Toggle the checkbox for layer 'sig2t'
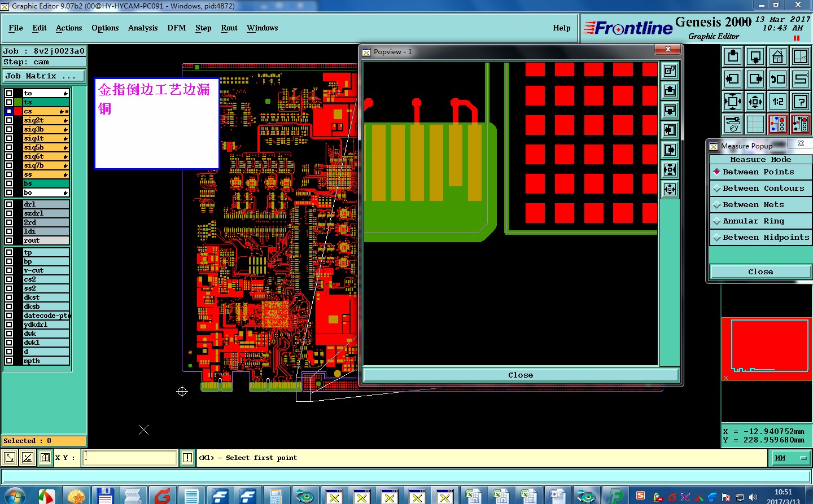Viewport: 813px width, 504px height. (9, 120)
